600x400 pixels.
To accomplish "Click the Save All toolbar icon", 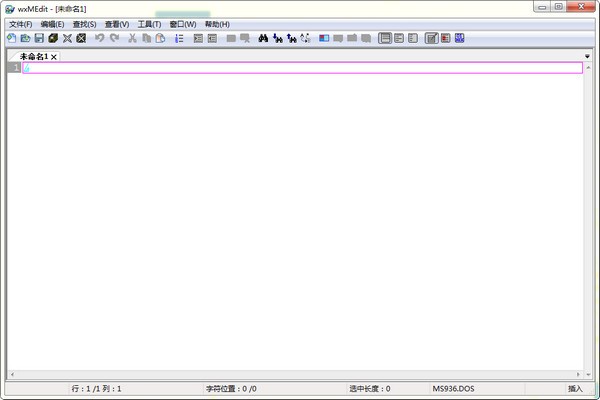I will coord(53,38).
